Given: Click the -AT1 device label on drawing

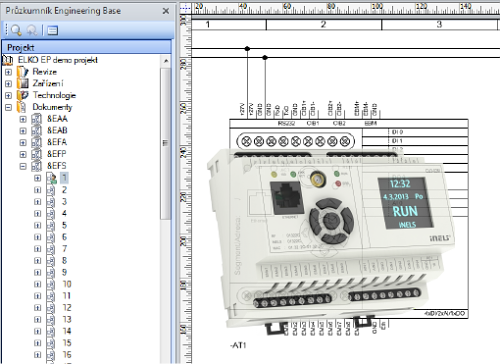Looking at the screenshot, I should point(238,345).
